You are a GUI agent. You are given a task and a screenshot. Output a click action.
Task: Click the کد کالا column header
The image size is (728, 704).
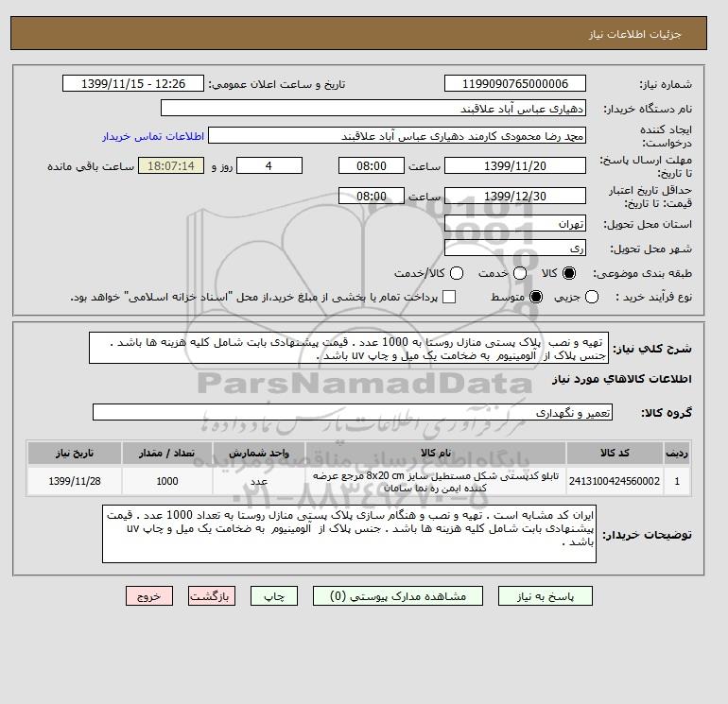[615, 453]
